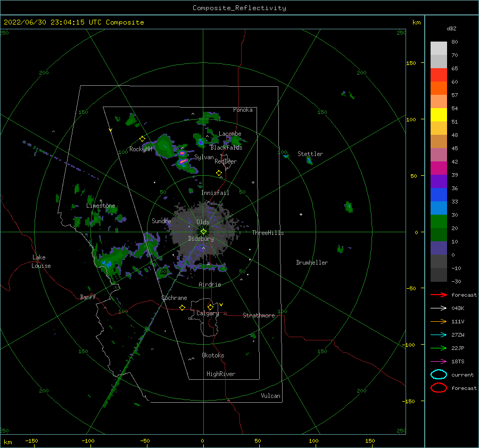Select green swatch between 30 and 20 dBZ
Image resolution: width=479 pixels, height=448 pixels.
click(x=439, y=222)
